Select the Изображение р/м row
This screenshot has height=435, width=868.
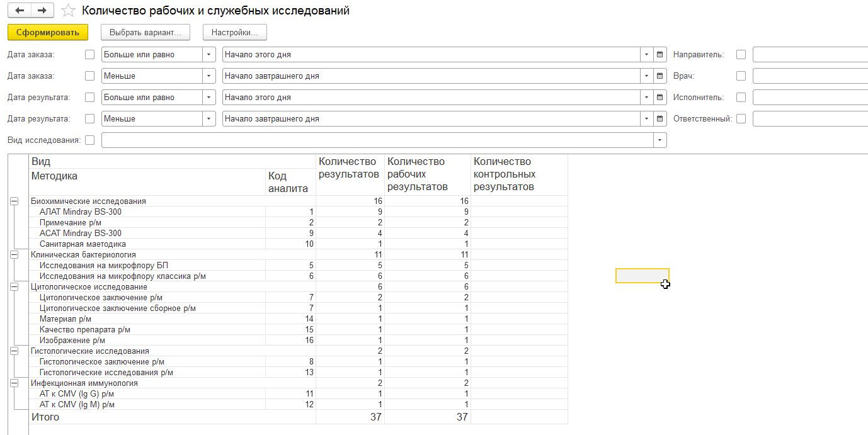(x=298, y=341)
